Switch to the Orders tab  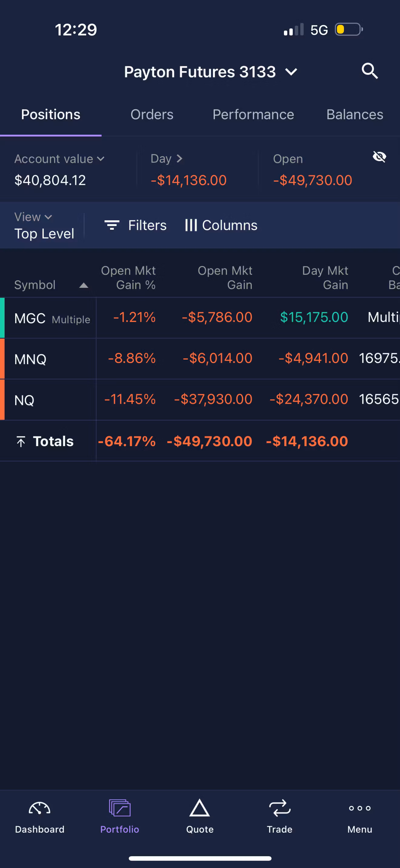tap(152, 115)
